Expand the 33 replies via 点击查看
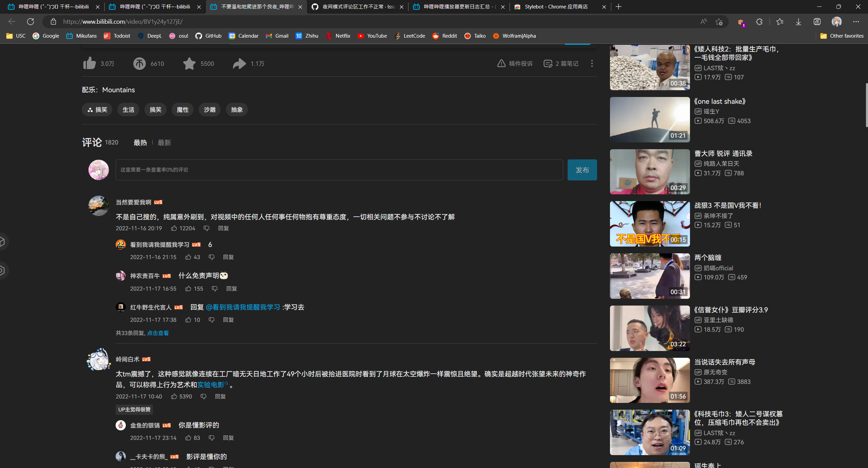This screenshot has height=468, width=868. pos(158,333)
